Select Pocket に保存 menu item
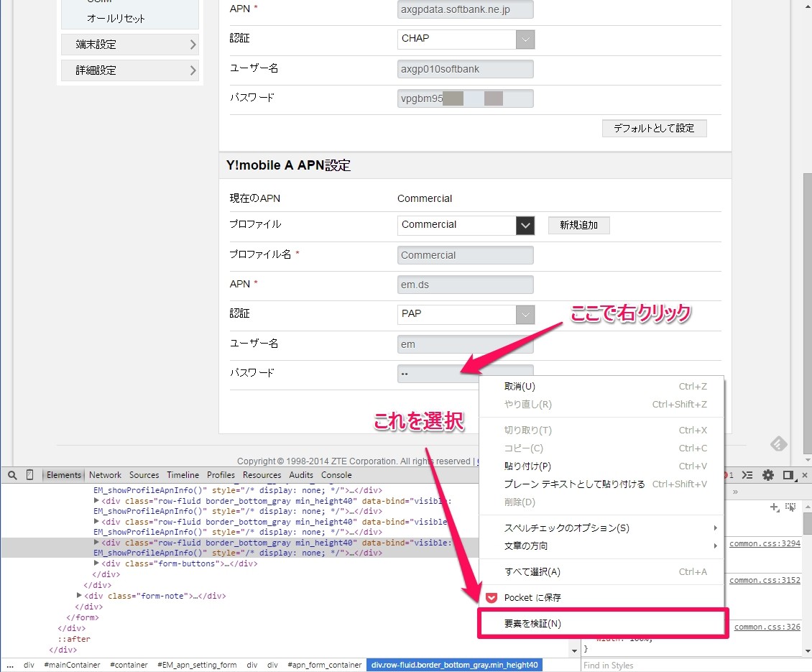The width and height of the screenshot is (812, 672). (601, 598)
